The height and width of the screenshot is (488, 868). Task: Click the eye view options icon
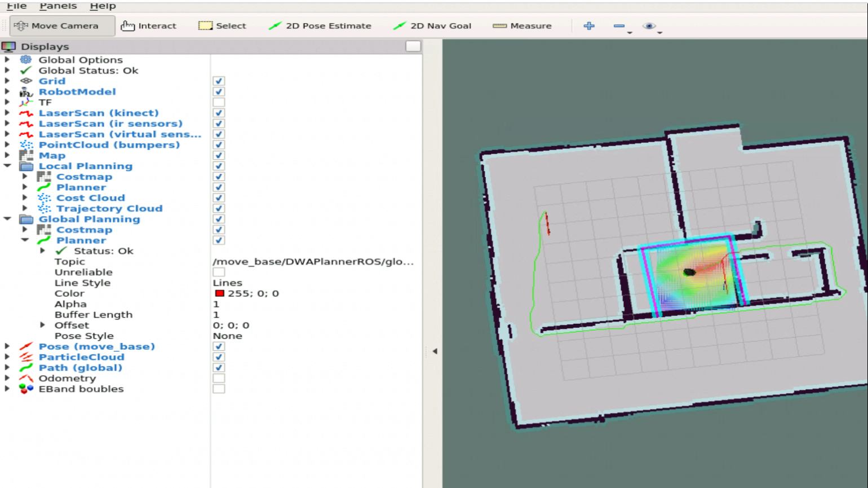point(649,26)
